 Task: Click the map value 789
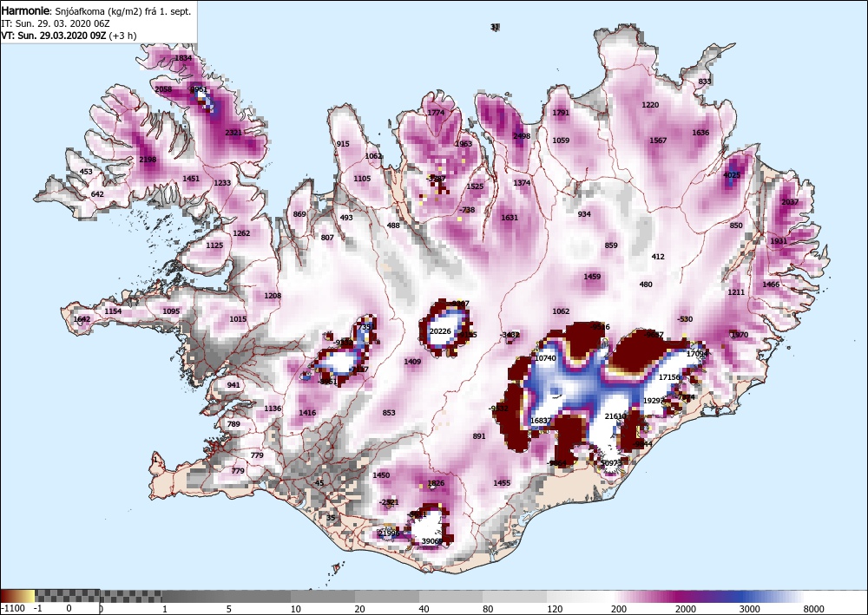click(x=233, y=424)
